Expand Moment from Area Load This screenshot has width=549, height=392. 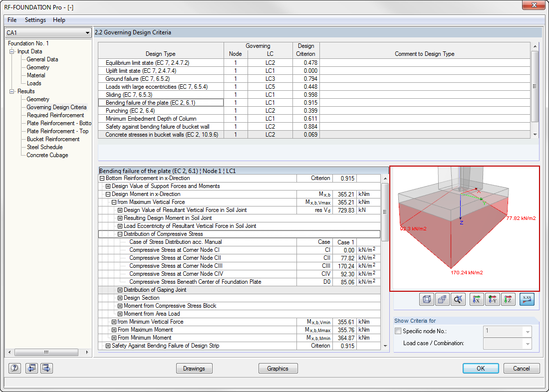pos(120,314)
